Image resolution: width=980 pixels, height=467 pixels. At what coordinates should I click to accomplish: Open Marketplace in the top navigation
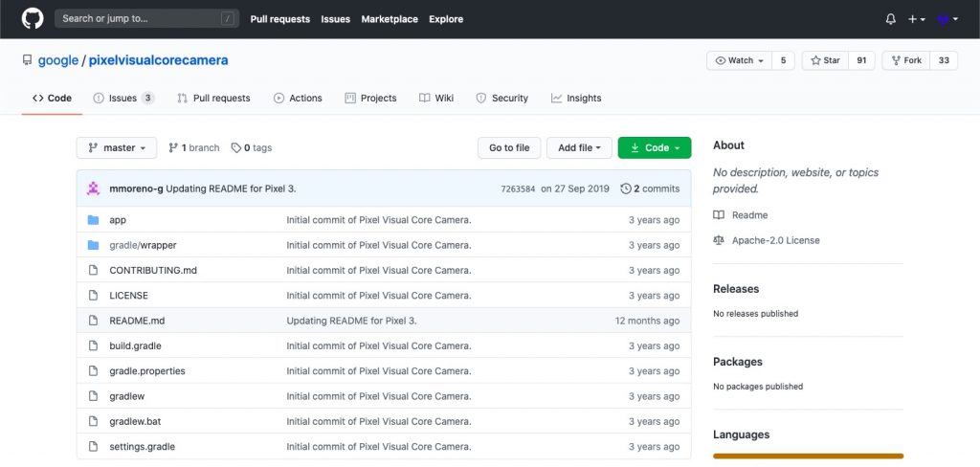[x=390, y=19]
